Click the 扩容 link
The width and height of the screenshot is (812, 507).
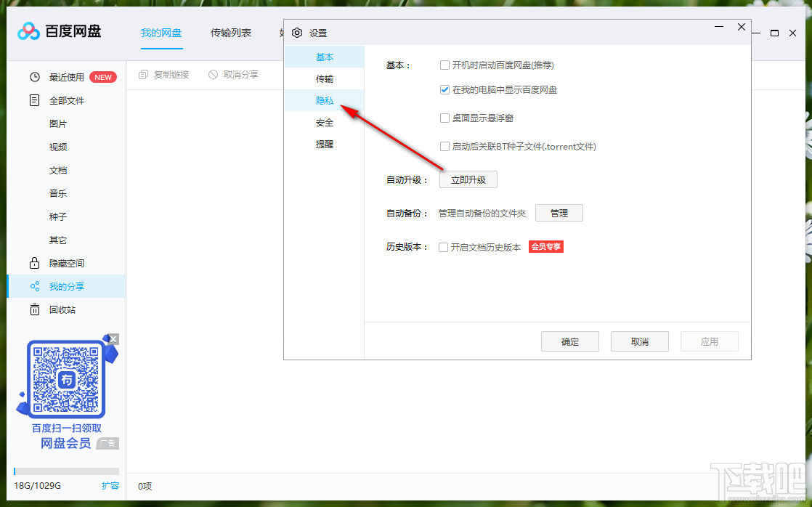click(110, 486)
